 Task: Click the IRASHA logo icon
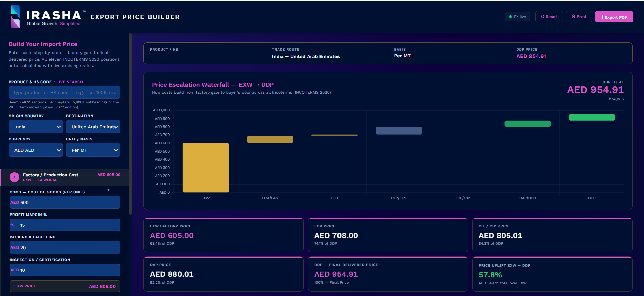(15, 17)
